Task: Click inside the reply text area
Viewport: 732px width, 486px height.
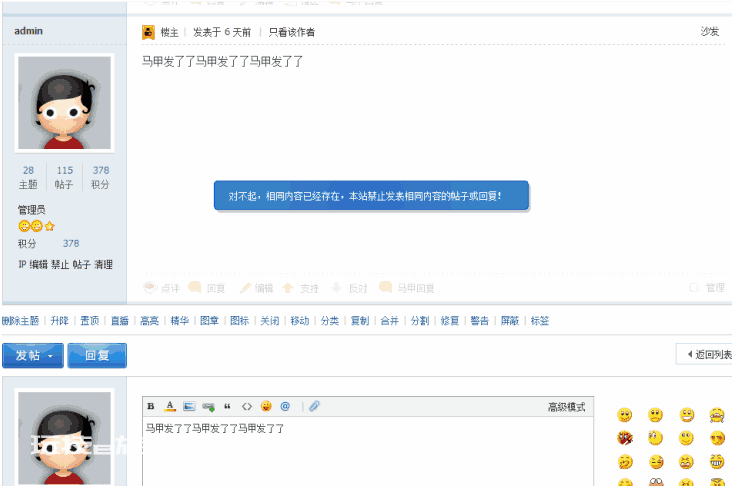Action: 368,451
